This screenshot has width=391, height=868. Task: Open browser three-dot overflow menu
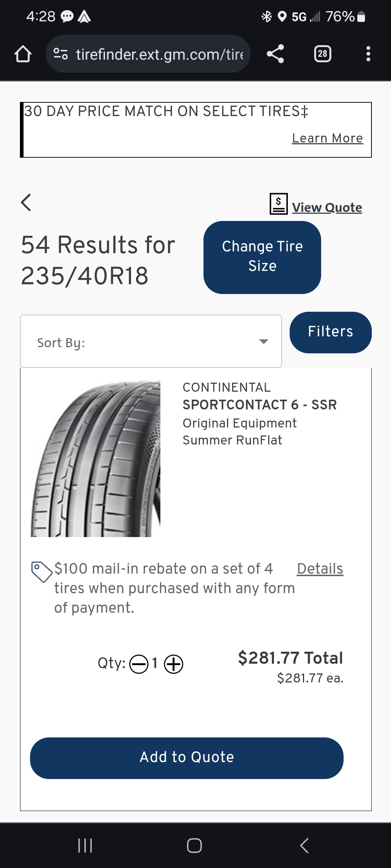(x=368, y=54)
